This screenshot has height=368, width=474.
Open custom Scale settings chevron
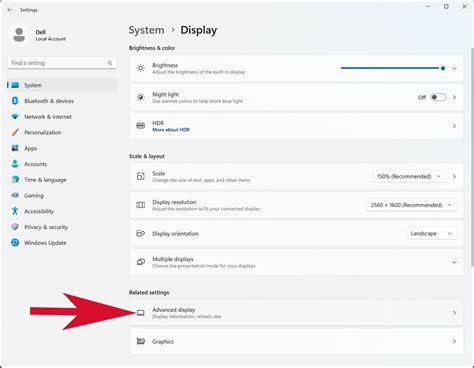454,176
